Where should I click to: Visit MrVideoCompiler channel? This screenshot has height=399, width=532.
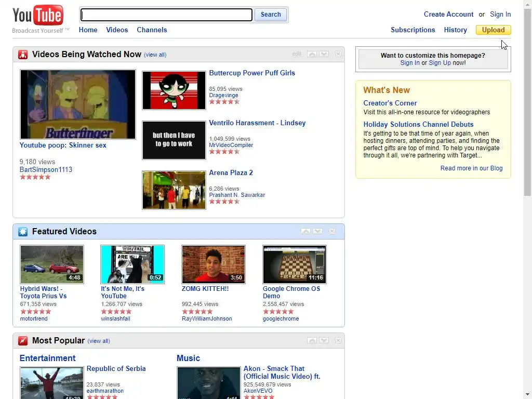(x=231, y=145)
